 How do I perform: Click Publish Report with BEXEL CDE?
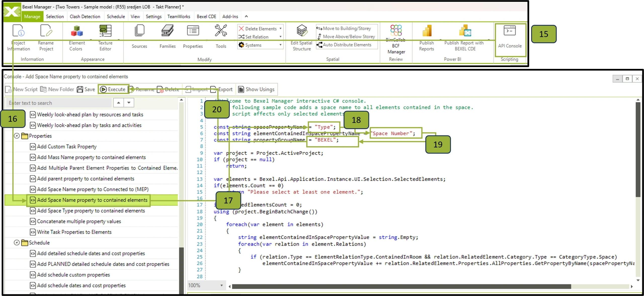[x=464, y=38]
